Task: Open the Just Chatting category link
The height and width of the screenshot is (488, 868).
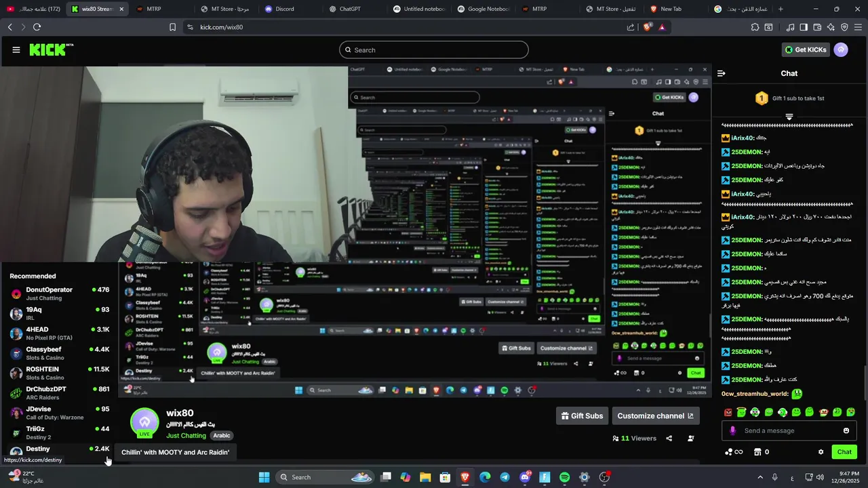Action: coord(186,436)
